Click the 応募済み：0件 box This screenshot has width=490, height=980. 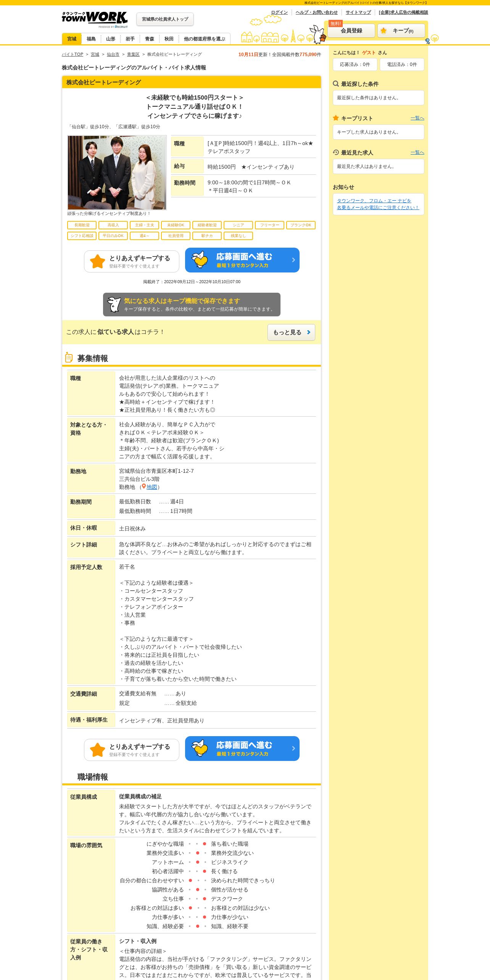coord(355,64)
